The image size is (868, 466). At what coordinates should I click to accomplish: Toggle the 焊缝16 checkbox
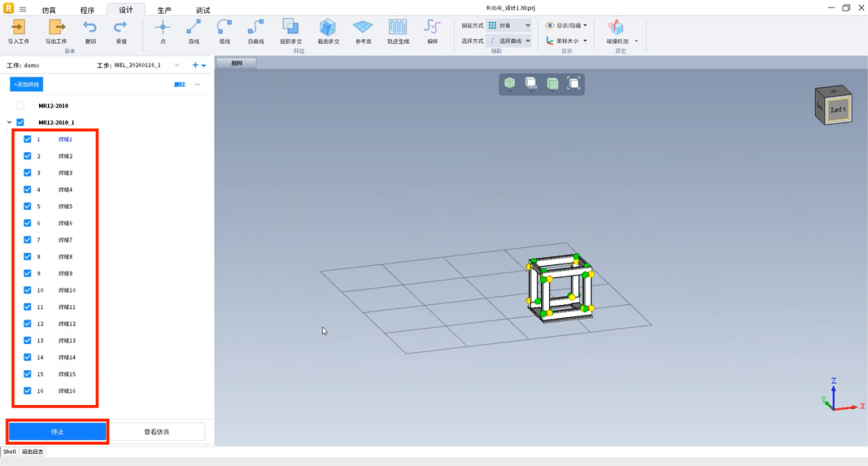(27, 391)
